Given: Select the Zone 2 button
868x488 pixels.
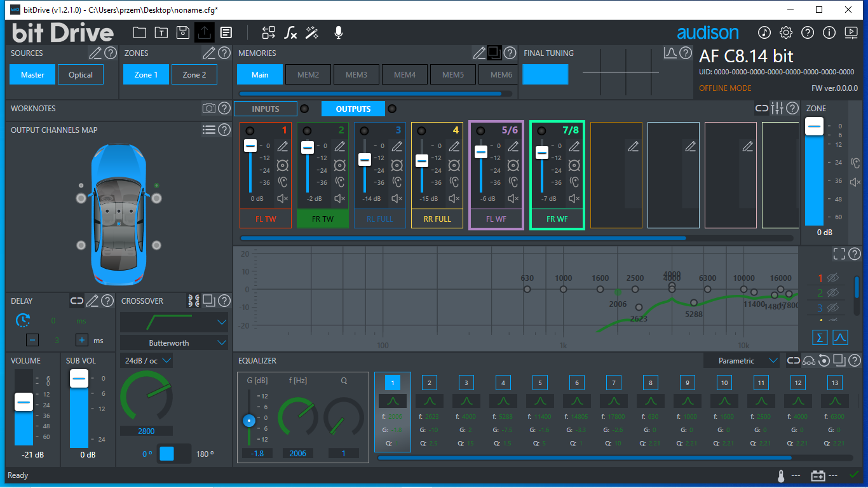Looking at the screenshot, I should click(x=194, y=75).
